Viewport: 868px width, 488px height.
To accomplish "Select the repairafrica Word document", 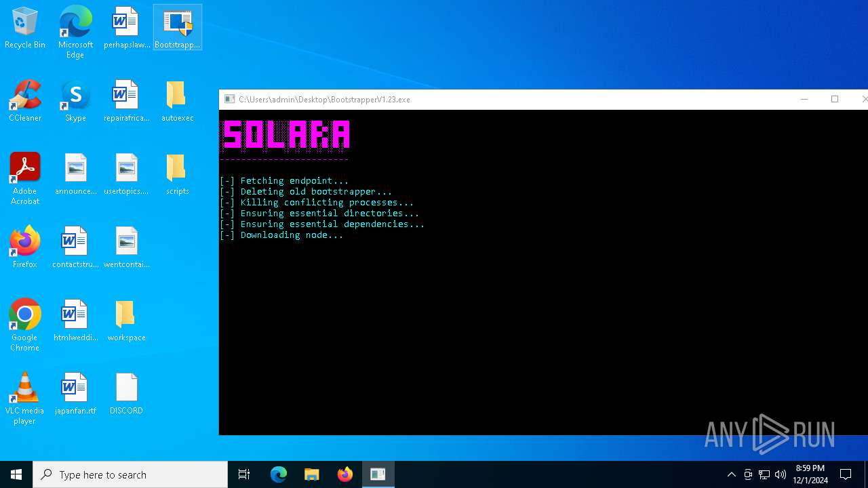I will (126, 102).
